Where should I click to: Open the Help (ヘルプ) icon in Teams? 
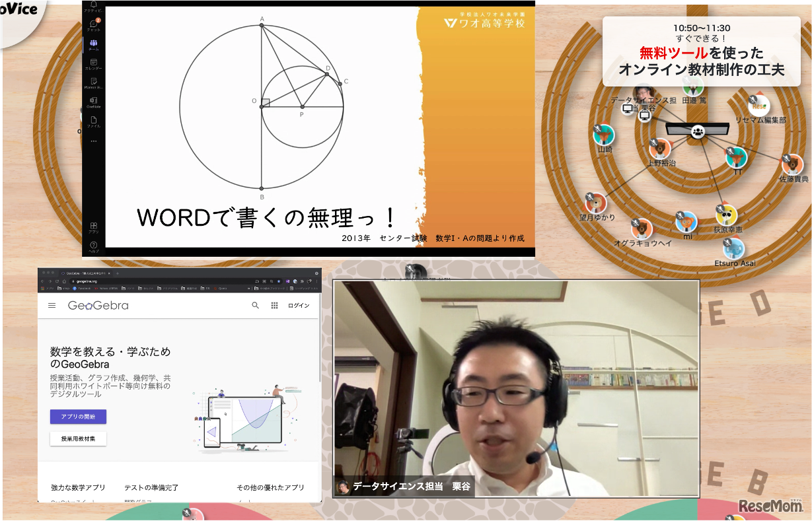[92, 243]
